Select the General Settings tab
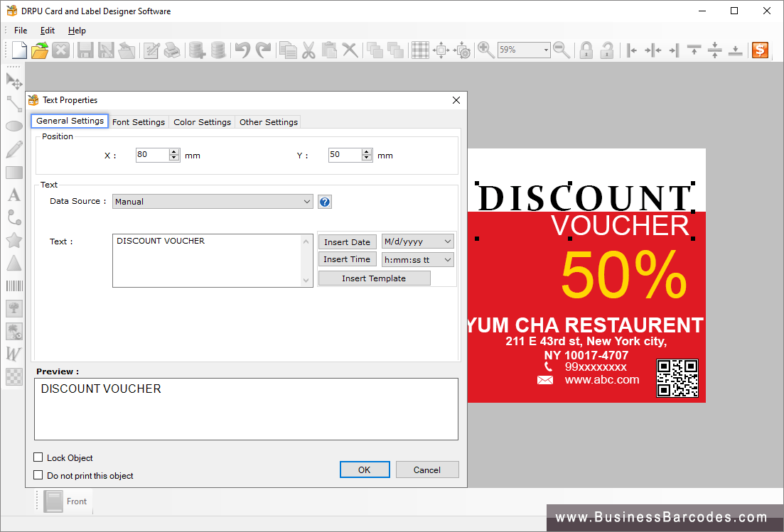The width and height of the screenshot is (784, 532). coord(70,121)
